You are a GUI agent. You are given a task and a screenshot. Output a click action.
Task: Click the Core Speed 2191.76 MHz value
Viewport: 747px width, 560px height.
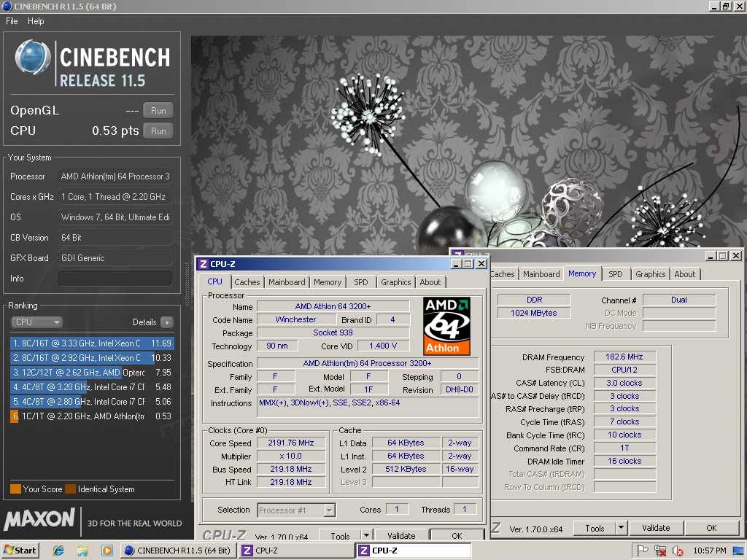point(291,443)
